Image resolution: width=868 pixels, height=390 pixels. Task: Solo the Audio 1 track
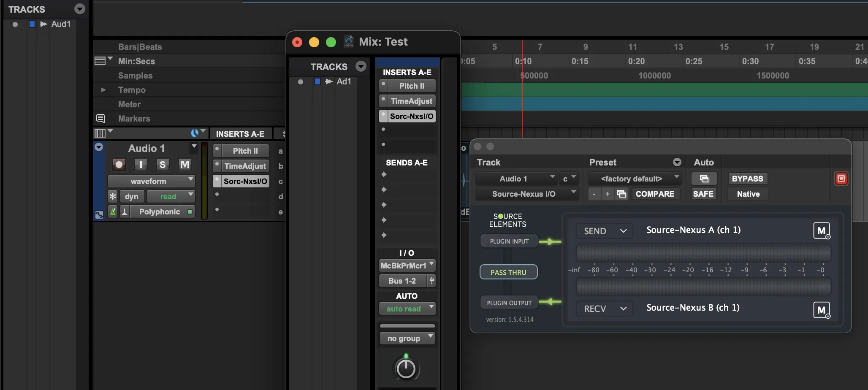coord(163,164)
